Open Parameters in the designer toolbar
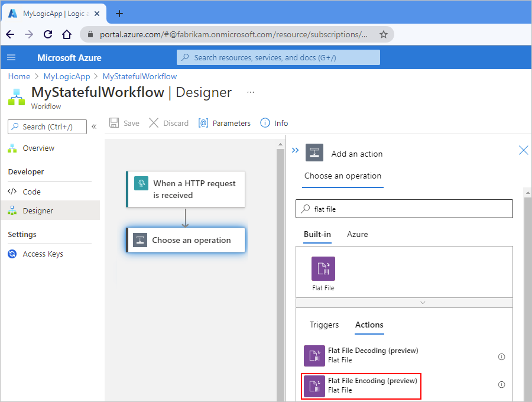This screenshot has height=402, width=532. pyautogui.click(x=225, y=123)
